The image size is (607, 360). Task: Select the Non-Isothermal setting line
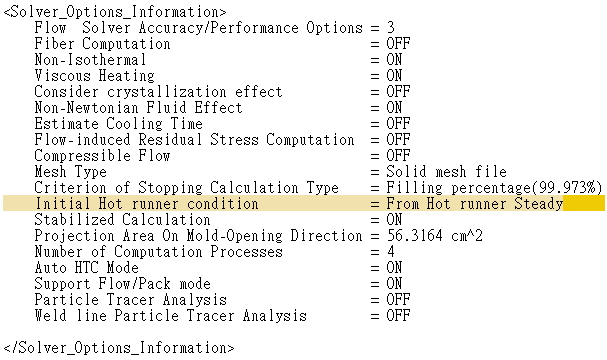pos(218,60)
